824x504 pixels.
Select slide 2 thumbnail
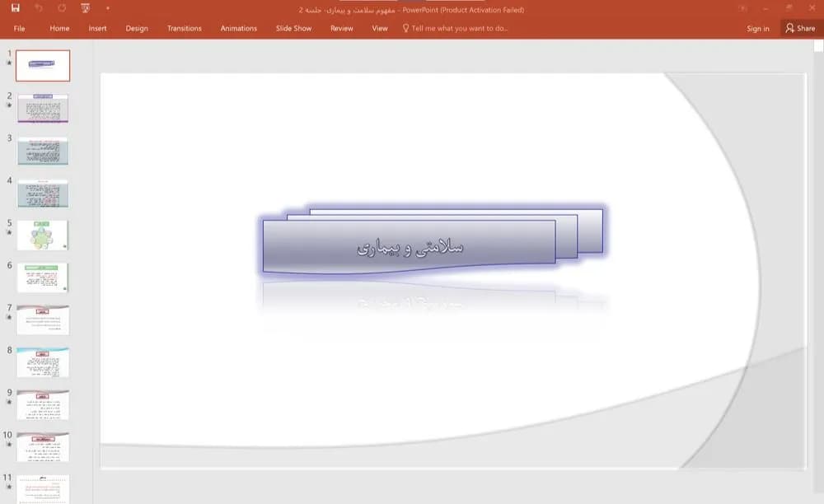(43, 108)
